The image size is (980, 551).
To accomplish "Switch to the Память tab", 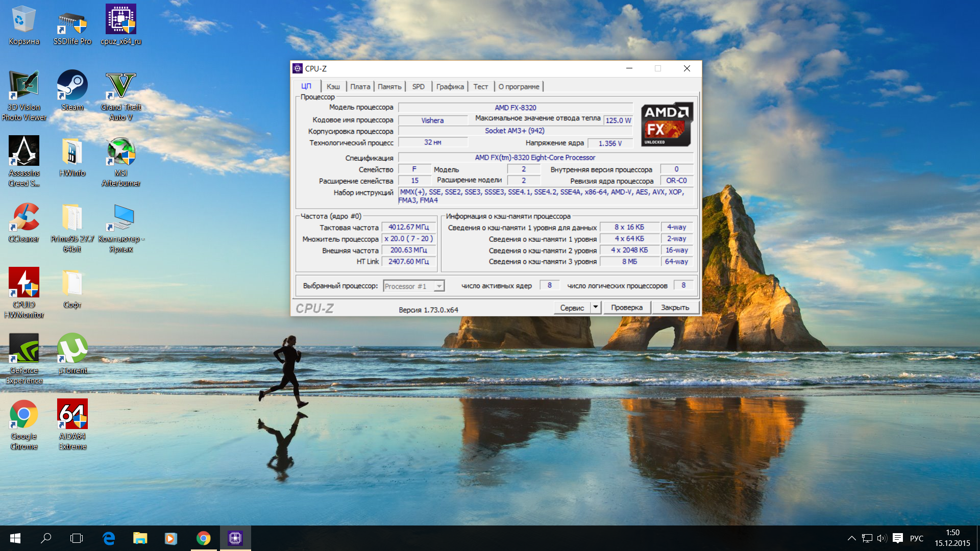I will click(389, 87).
